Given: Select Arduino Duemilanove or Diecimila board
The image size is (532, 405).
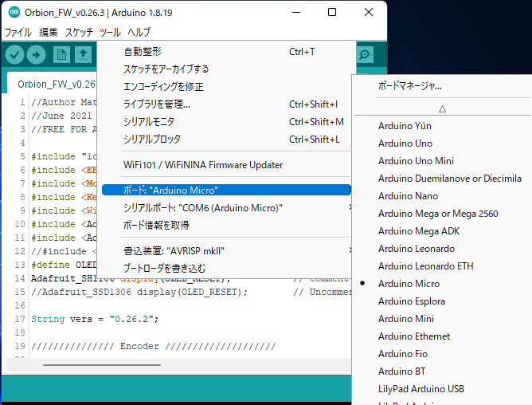Looking at the screenshot, I should tap(443, 179).
